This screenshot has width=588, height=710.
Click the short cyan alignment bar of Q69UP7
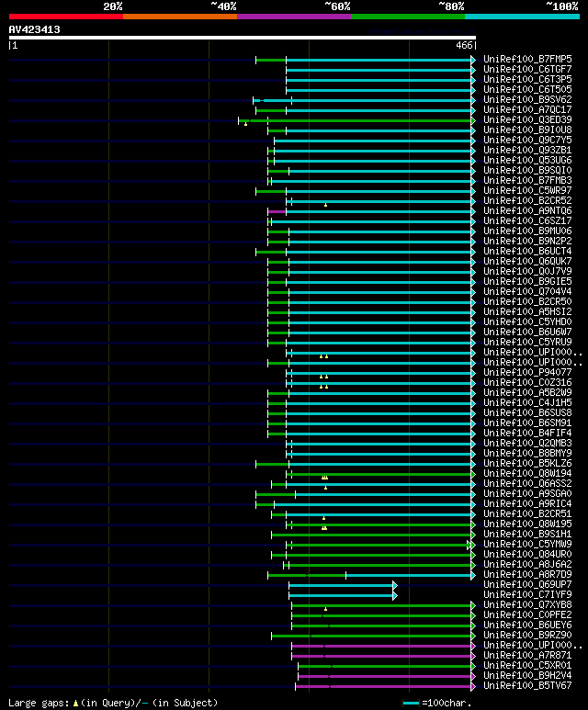[341, 585]
